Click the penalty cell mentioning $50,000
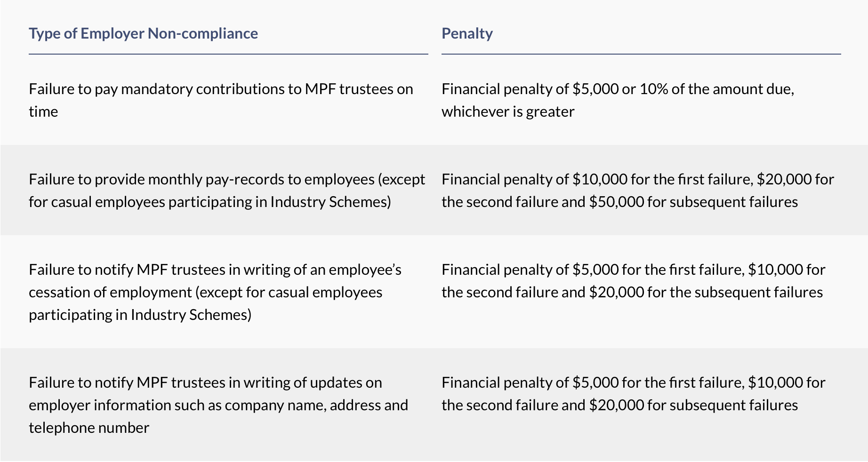868x462 pixels. 637,191
